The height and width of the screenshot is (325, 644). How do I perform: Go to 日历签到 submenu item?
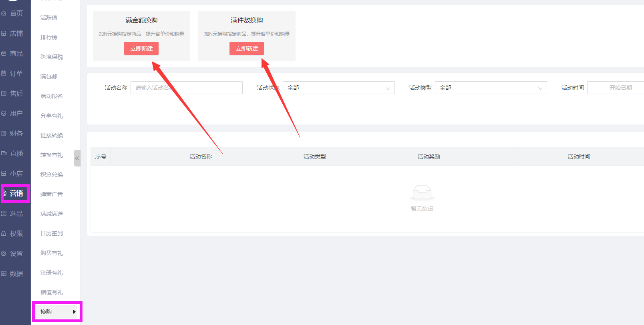pyautogui.click(x=52, y=233)
